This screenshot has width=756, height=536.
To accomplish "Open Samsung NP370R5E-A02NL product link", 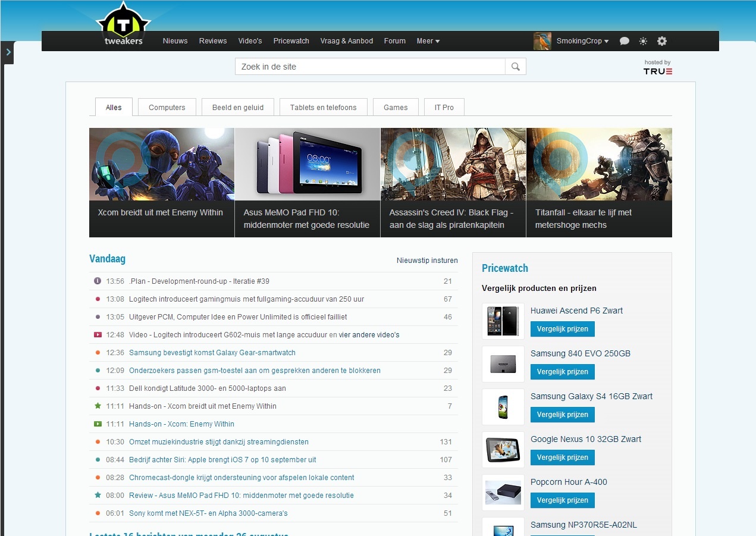I will tap(584, 525).
